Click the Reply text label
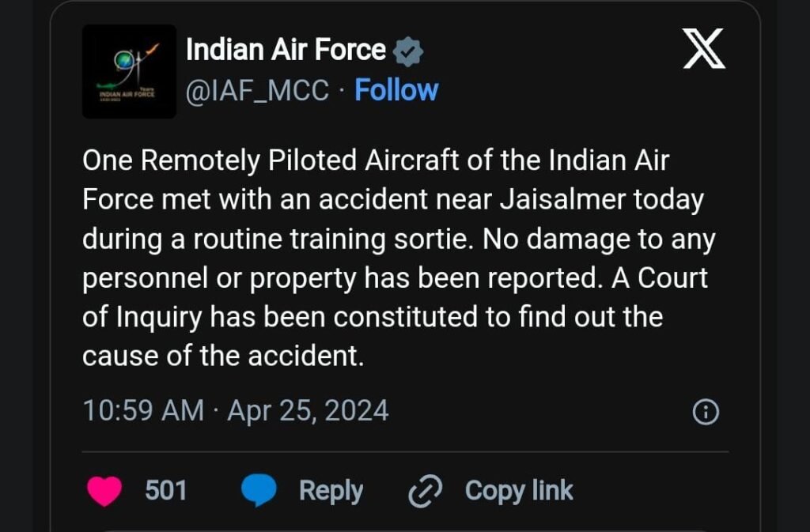 pos(331,491)
